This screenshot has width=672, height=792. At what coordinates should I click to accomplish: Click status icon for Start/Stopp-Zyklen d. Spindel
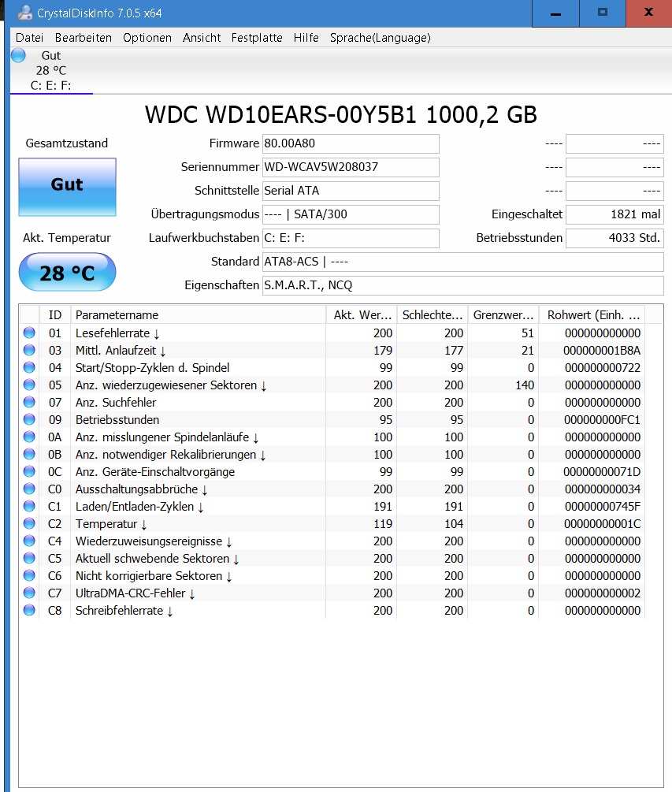click(x=29, y=367)
